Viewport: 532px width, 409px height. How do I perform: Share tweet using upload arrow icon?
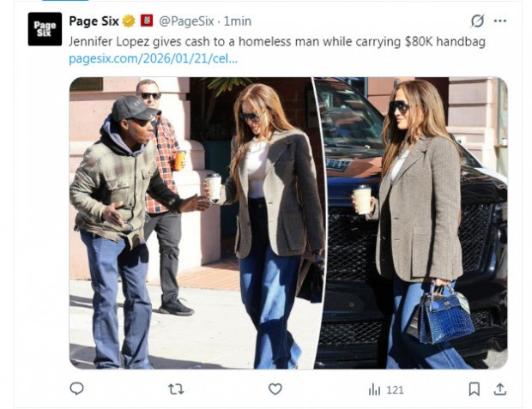point(499,389)
